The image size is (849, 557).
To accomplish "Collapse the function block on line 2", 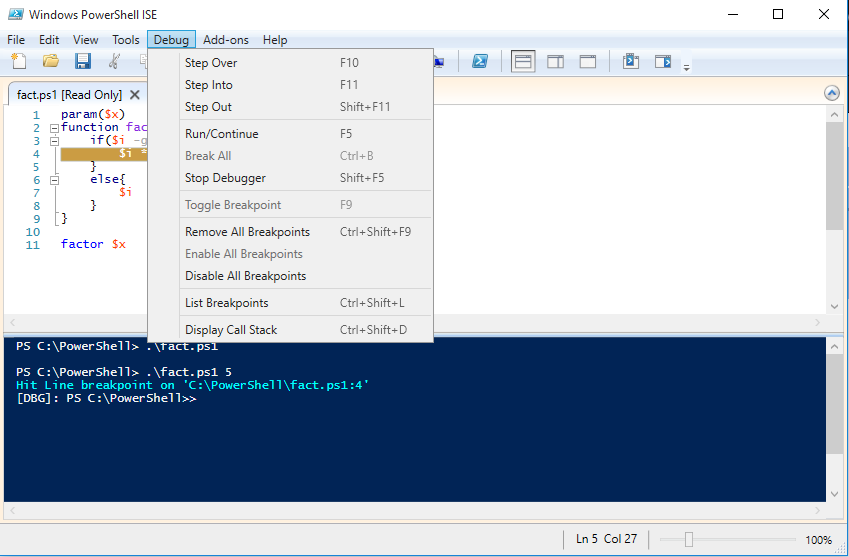I will pyautogui.click(x=54, y=128).
